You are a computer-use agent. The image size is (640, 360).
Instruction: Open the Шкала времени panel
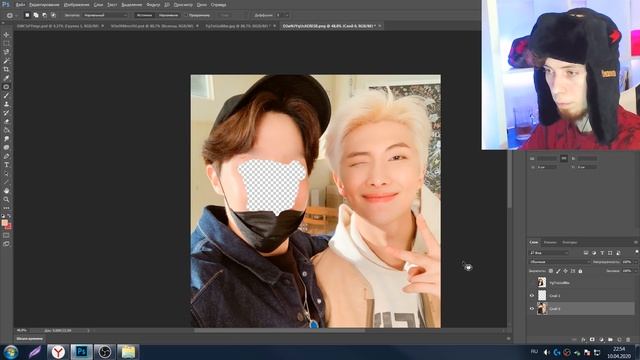30,338
